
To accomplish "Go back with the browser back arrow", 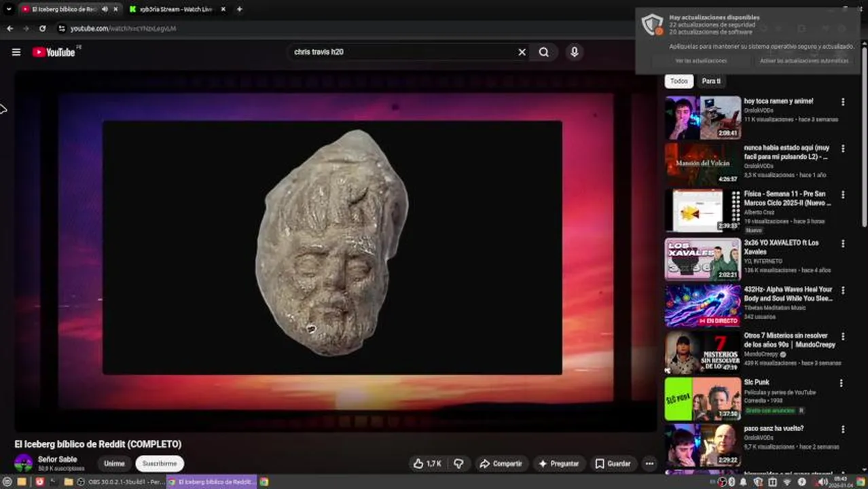I will [10, 29].
